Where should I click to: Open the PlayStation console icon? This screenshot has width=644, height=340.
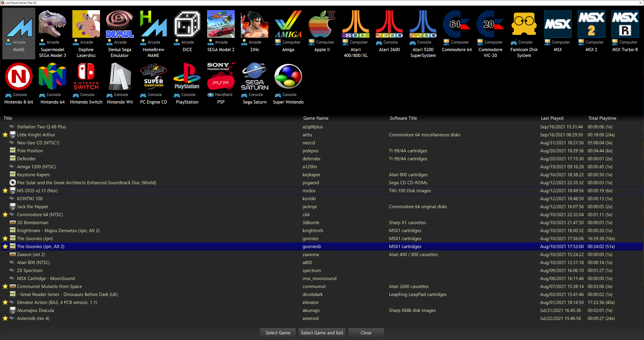187,76
